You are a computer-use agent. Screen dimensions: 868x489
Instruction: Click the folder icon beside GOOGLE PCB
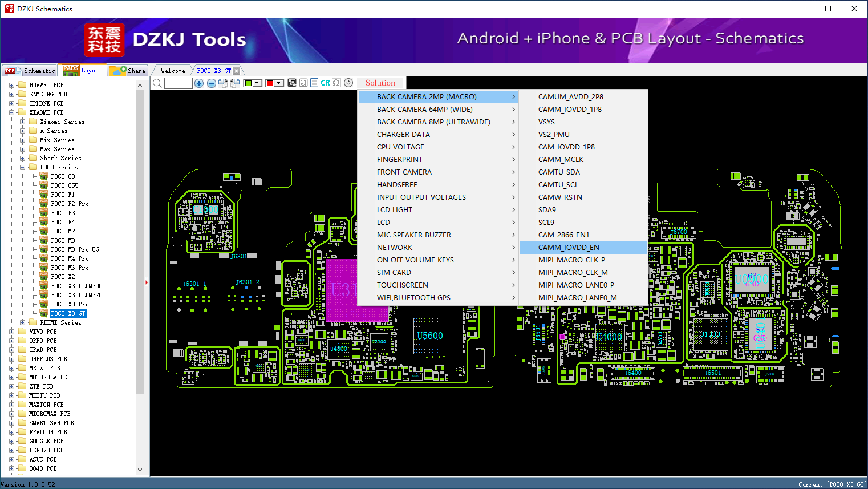click(22, 441)
